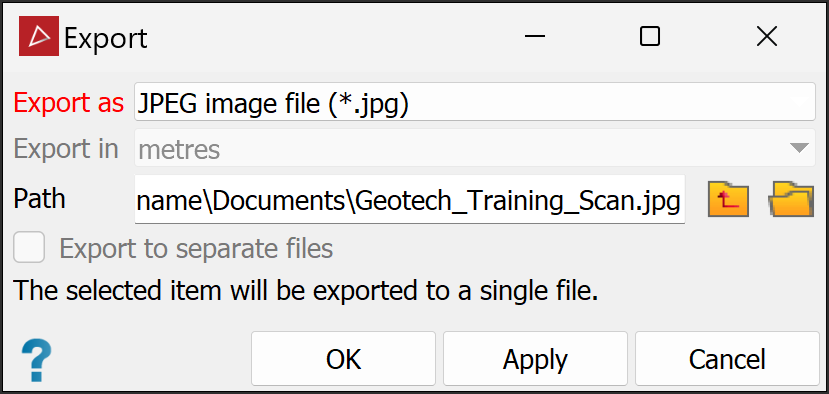Open the 'Export as' JPEG format selector
Image resolution: width=829 pixels, height=394 pixels.
pos(475,102)
